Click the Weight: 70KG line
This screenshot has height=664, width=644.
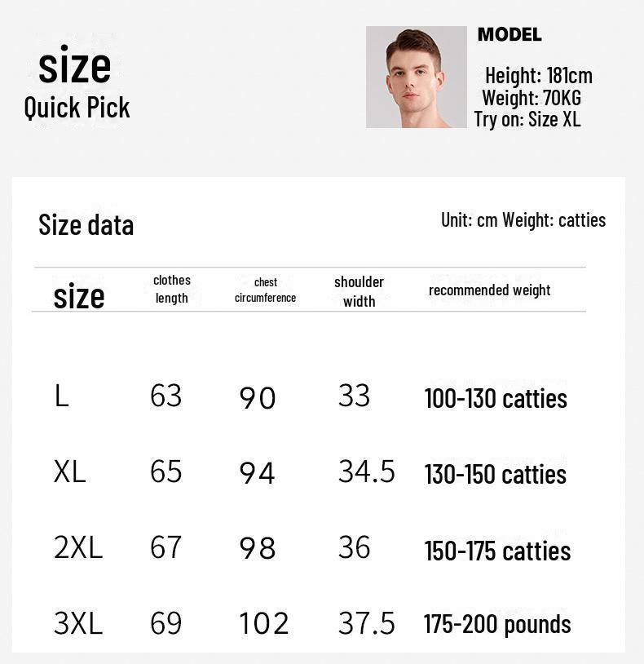tap(531, 98)
